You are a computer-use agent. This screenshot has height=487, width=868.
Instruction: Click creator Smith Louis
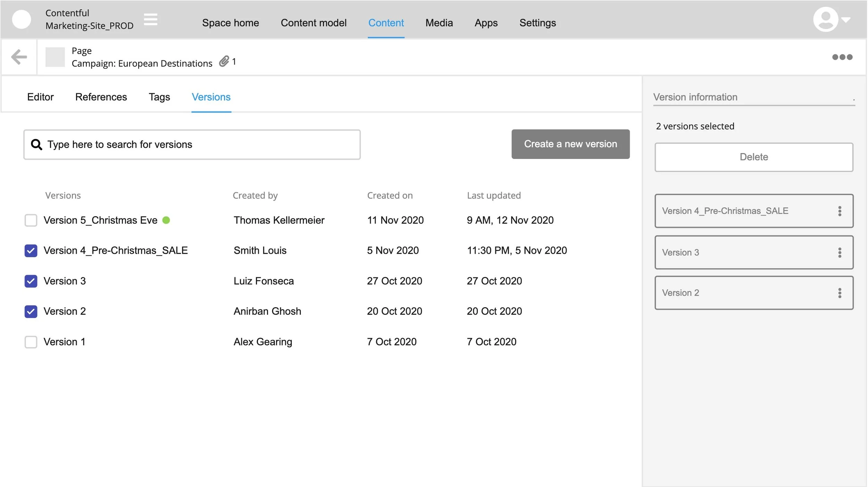pos(260,251)
